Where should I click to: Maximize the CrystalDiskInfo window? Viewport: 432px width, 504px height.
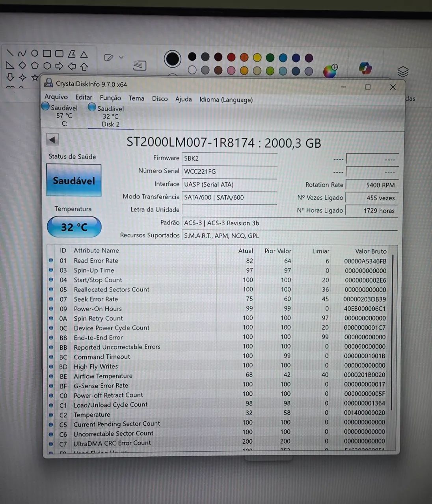(368, 87)
